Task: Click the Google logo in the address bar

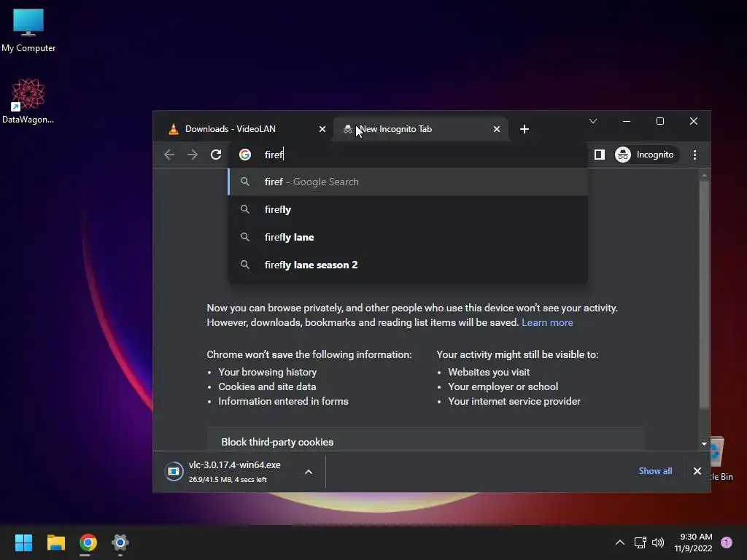Action: [x=245, y=155]
